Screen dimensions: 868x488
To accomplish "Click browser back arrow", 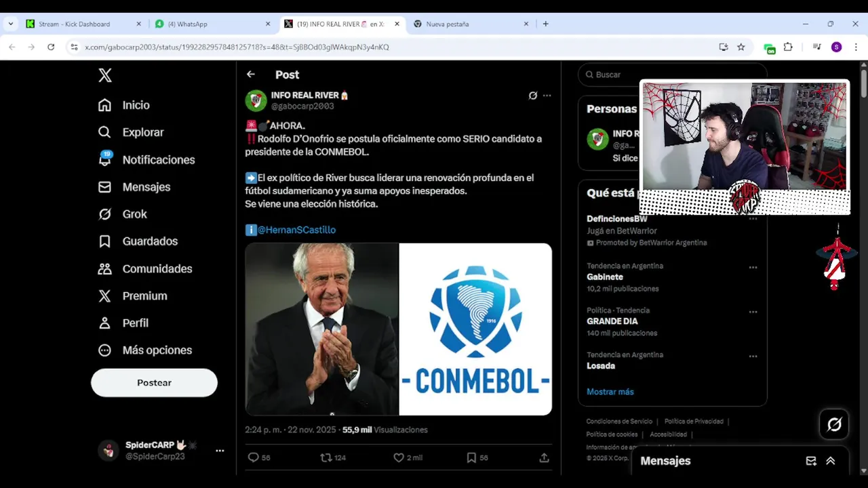I will click(x=12, y=47).
